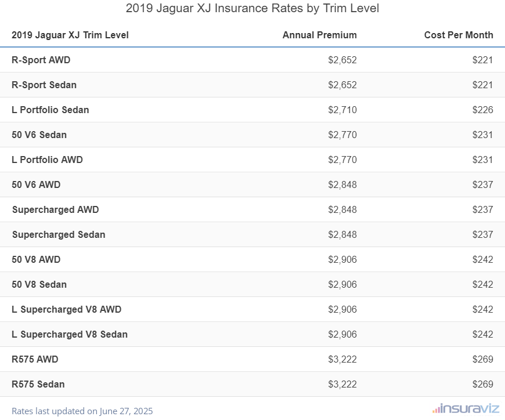
Task: Select the 'L Supercharged V8 AWD' trim label
Action: [66, 310]
